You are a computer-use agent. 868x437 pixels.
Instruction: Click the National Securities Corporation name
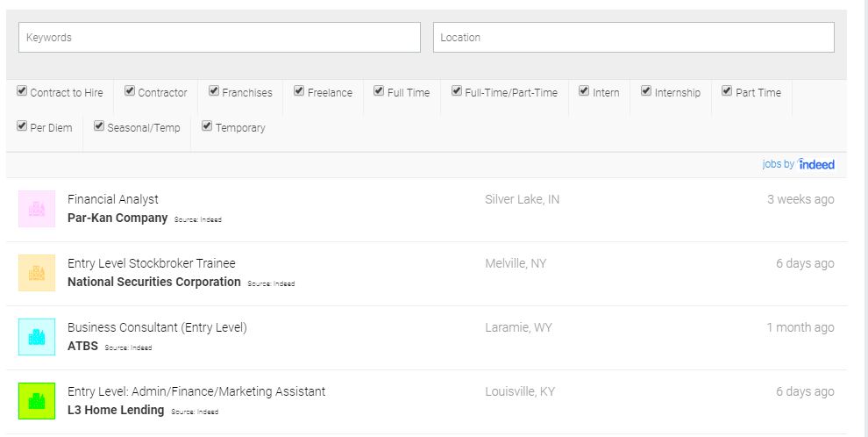[x=154, y=282]
